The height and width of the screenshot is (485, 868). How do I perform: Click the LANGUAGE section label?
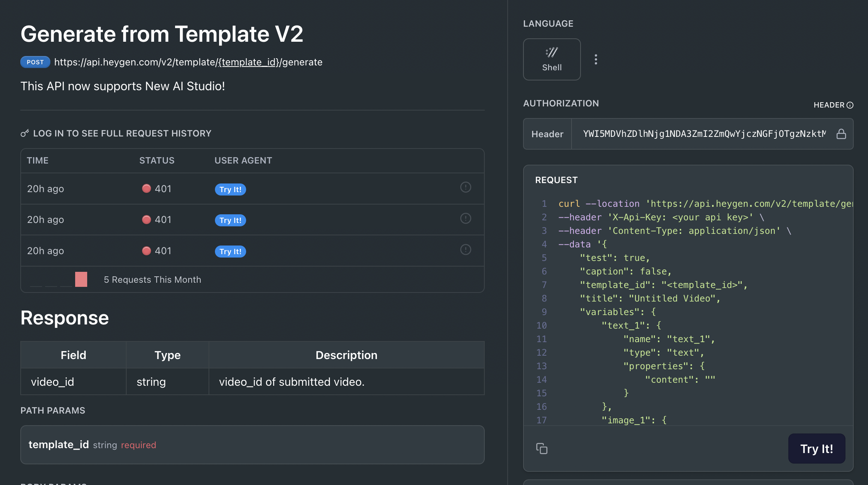pos(548,24)
